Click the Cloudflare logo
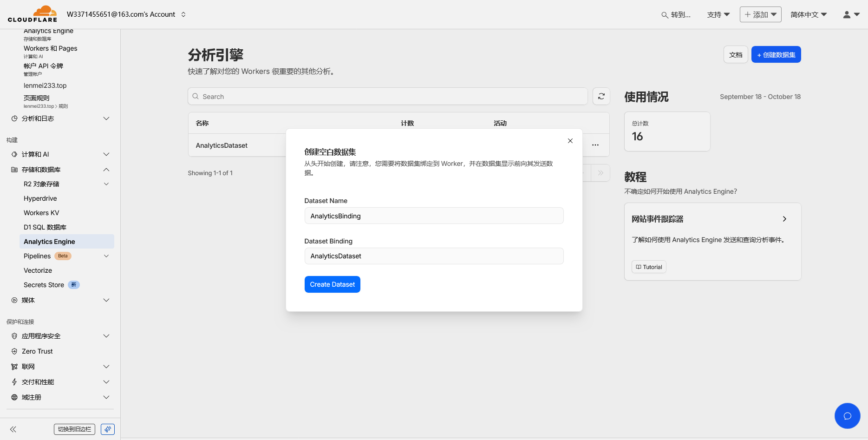 click(33, 14)
